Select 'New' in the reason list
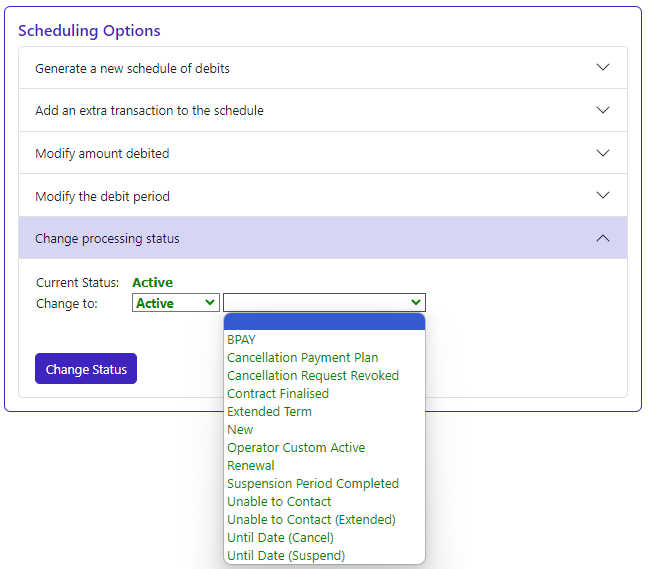The height and width of the screenshot is (569, 650). point(240,430)
